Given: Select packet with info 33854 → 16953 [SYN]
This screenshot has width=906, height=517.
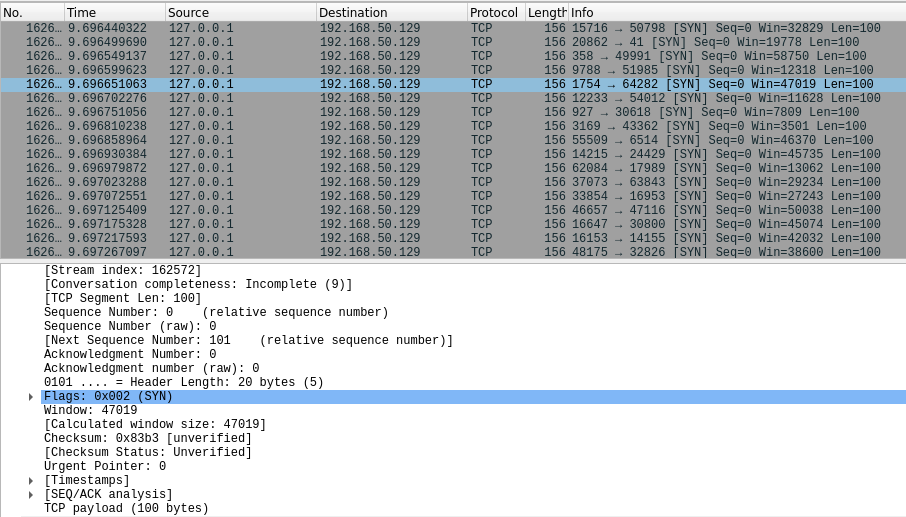Looking at the screenshot, I should (x=453, y=196).
